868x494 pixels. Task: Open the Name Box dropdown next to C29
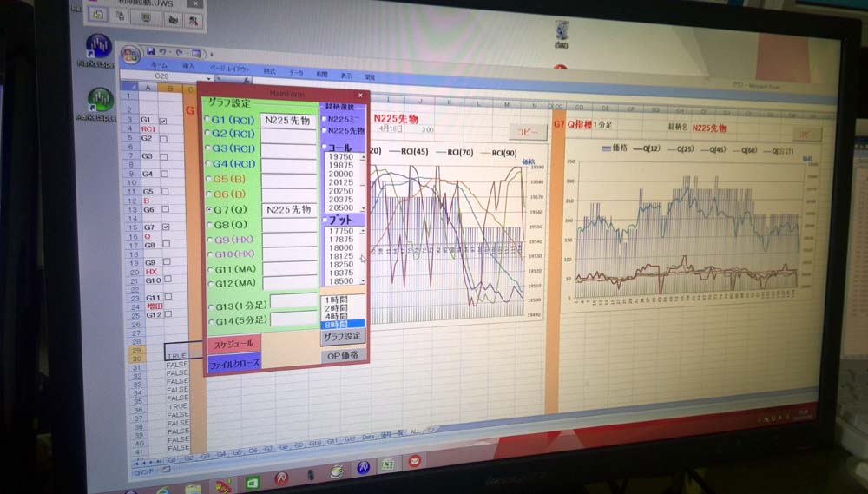pyautogui.click(x=208, y=79)
